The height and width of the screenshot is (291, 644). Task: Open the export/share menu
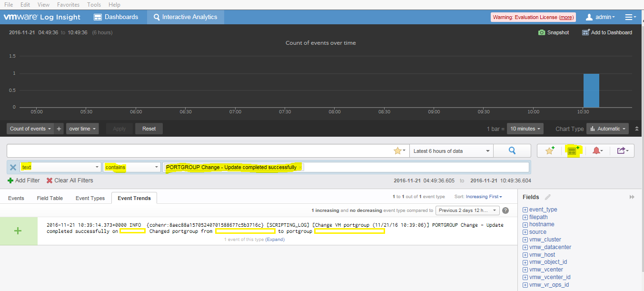coord(623,151)
